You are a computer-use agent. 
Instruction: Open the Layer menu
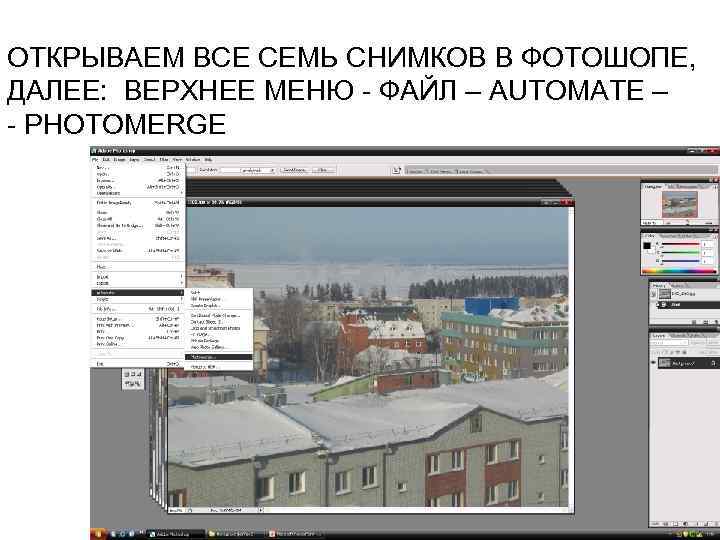134,160
